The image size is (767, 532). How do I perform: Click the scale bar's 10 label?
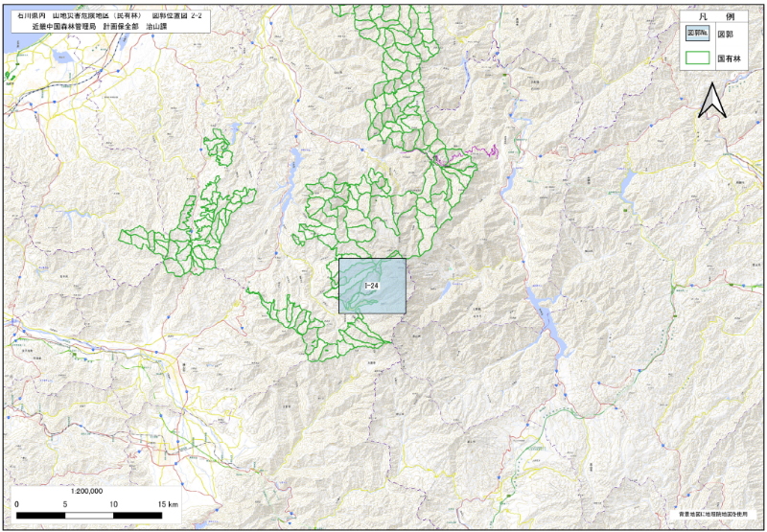113,504
